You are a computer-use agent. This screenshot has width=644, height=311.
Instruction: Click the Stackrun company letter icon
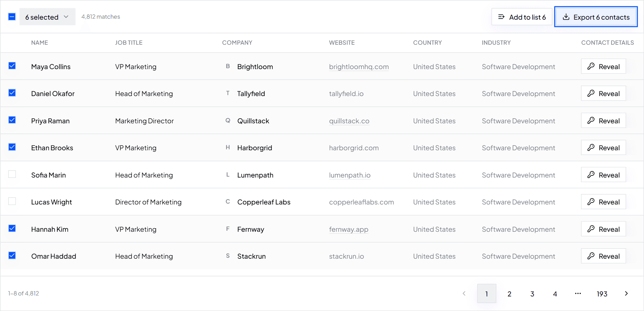228,256
